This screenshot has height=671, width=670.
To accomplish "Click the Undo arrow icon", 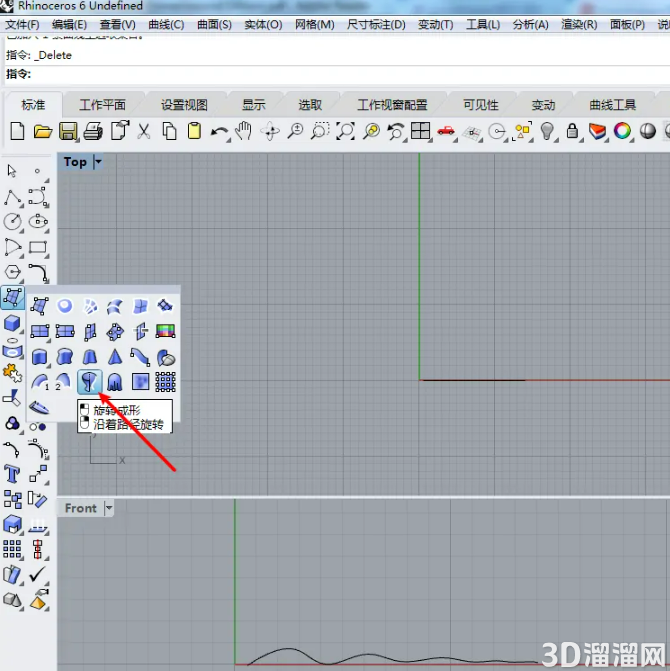I will click(x=219, y=132).
